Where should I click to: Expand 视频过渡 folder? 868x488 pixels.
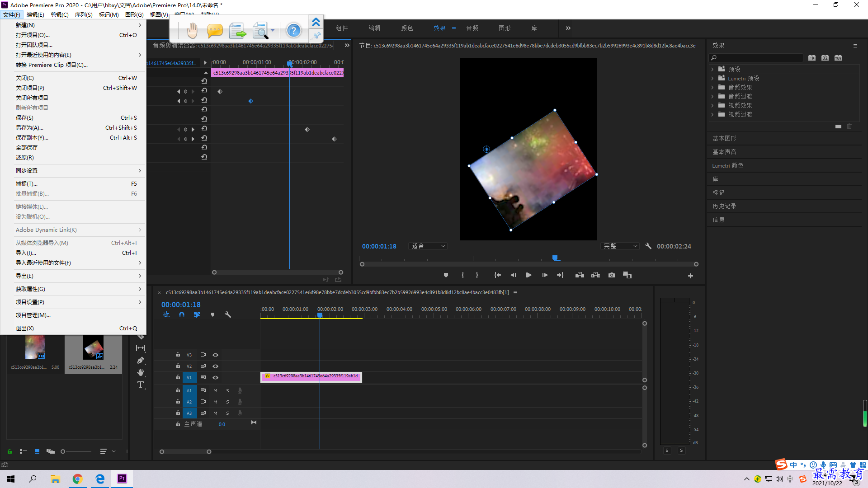point(712,114)
